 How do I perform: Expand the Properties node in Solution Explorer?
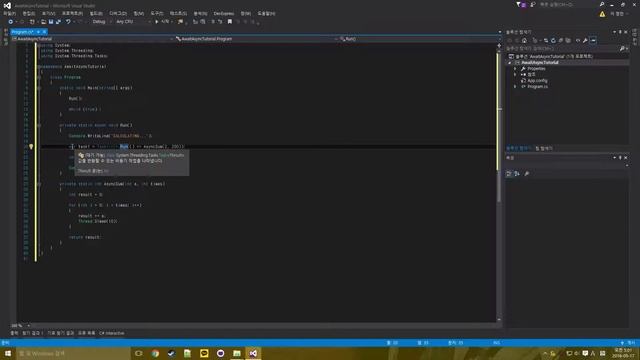515,69
